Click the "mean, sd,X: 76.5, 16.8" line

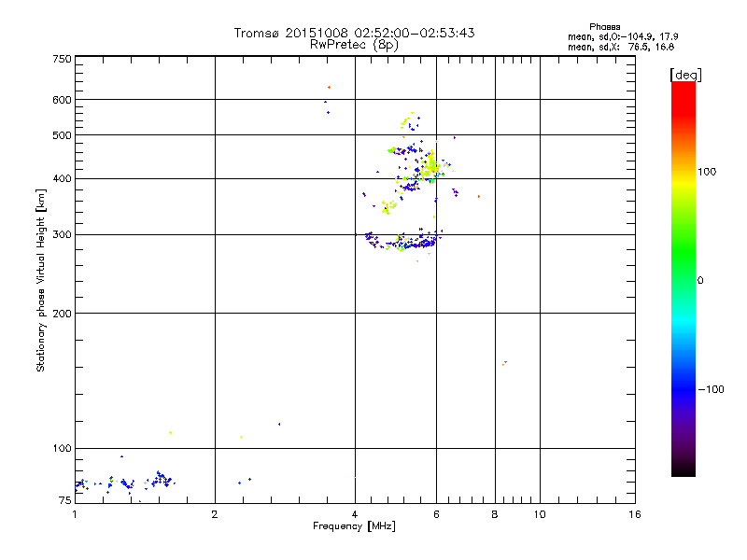(x=621, y=47)
